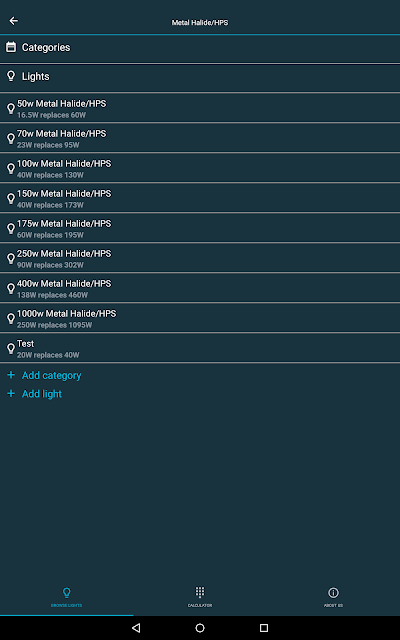Tap the plus icon for Add light
This screenshot has width=400, height=640.
click(x=11, y=393)
